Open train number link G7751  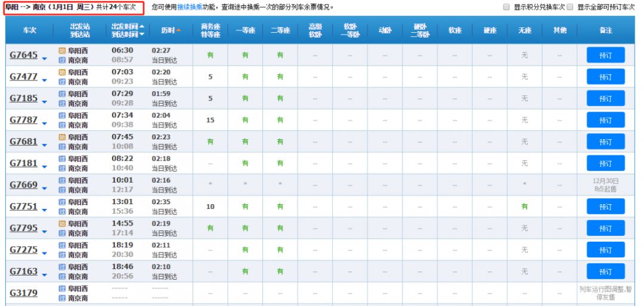pyautogui.click(x=23, y=207)
